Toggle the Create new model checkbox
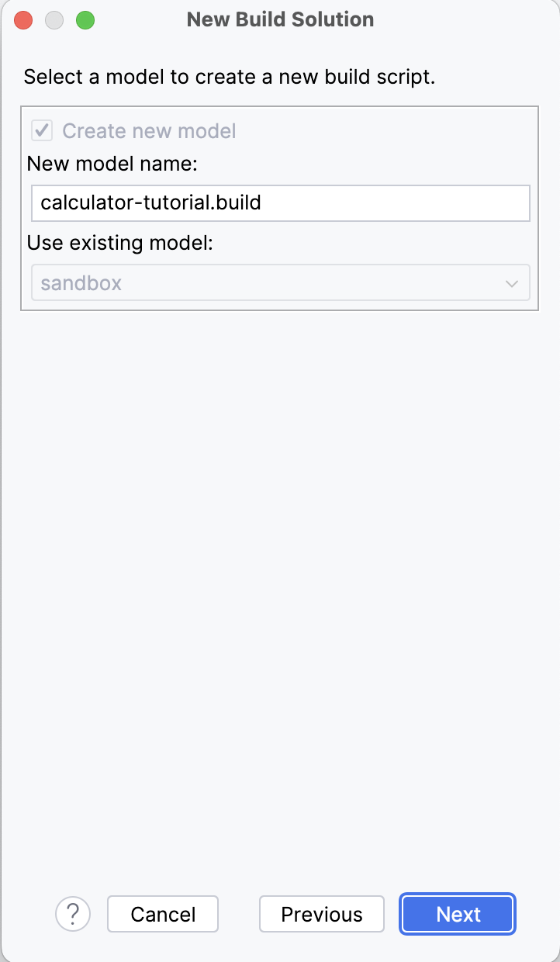 (42, 130)
